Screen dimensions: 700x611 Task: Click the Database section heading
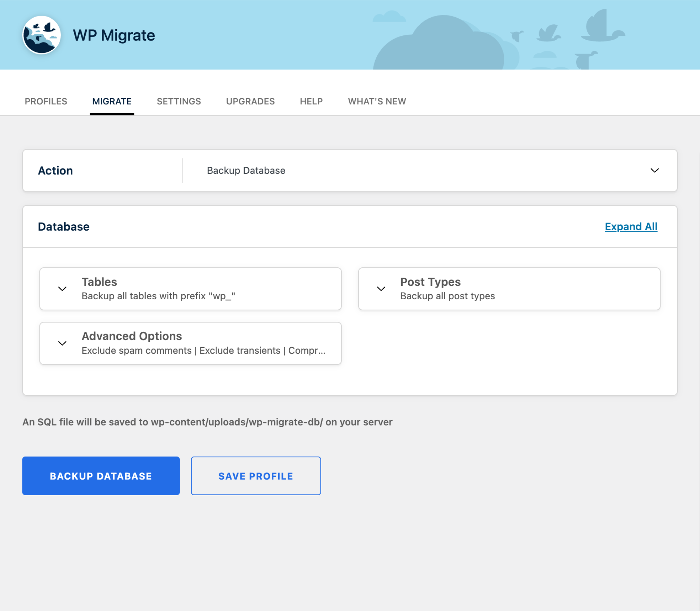(64, 226)
